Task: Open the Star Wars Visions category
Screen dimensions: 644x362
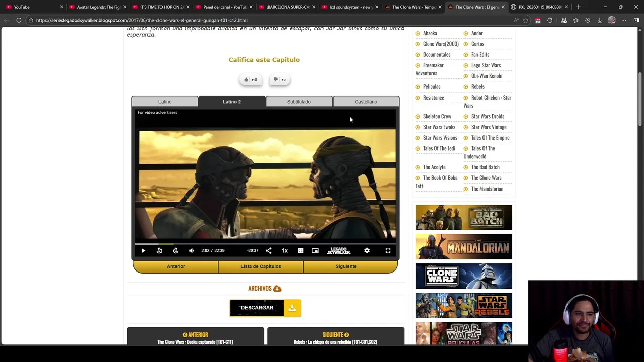Action: [x=440, y=138]
